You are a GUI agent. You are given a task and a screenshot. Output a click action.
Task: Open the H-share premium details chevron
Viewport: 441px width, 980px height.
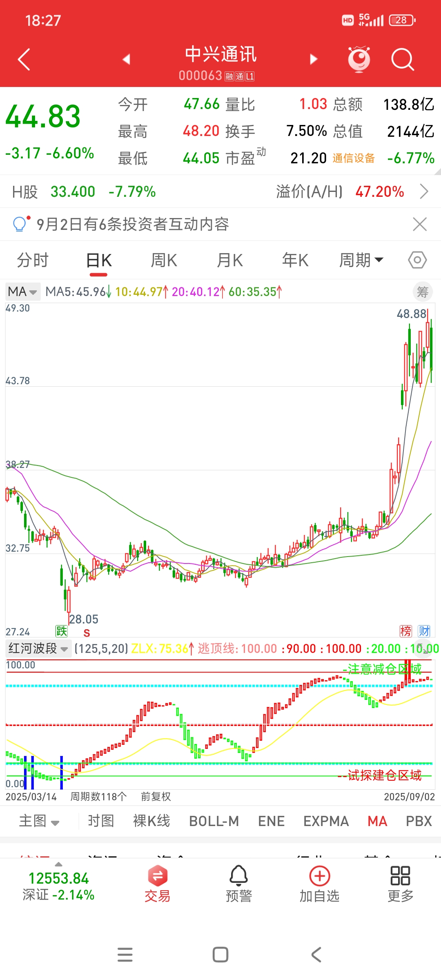pyautogui.click(x=424, y=191)
